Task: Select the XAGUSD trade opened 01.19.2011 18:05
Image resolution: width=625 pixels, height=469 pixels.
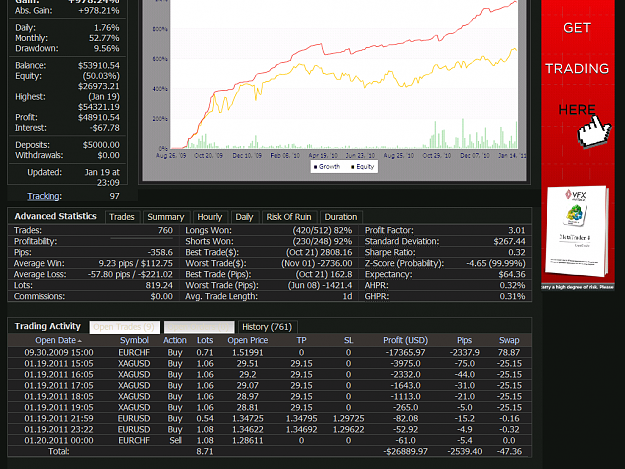Action: [269, 396]
